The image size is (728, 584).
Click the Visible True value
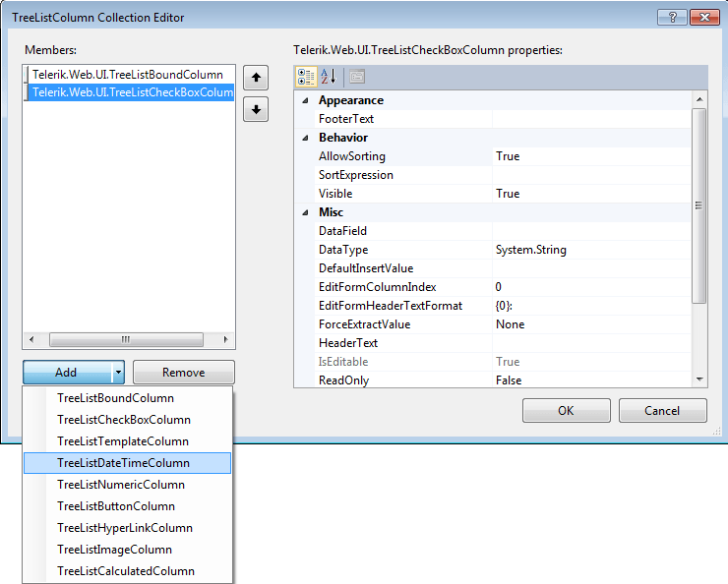click(x=591, y=194)
